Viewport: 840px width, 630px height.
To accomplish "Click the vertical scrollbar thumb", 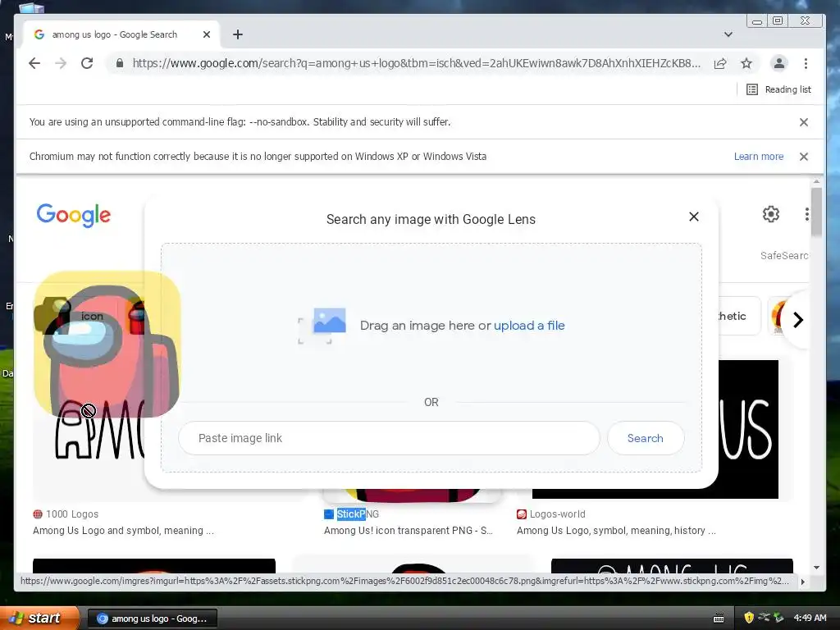I will (816, 212).
